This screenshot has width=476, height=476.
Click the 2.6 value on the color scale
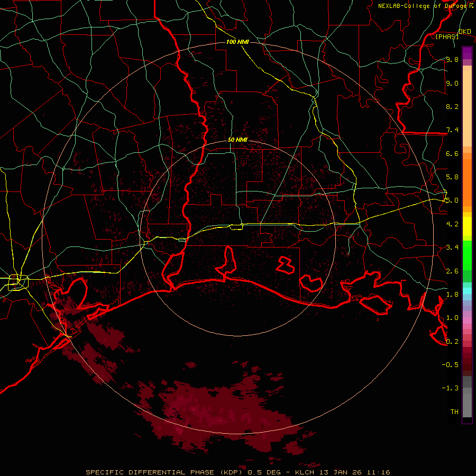(452, 271)
